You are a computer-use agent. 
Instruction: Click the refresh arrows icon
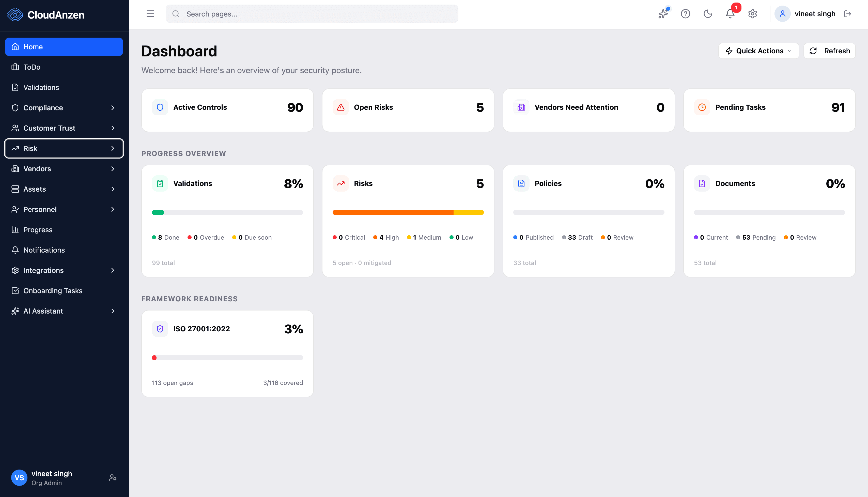[813, 51]
